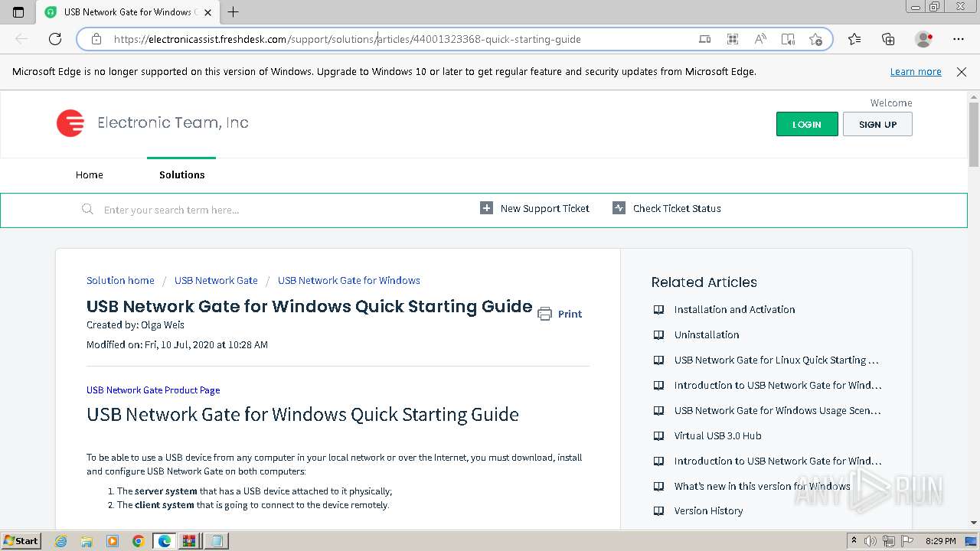The height and width of the screenshot is (551, 980).
Task: Click the Welcome text
Action: click(891, 103)
